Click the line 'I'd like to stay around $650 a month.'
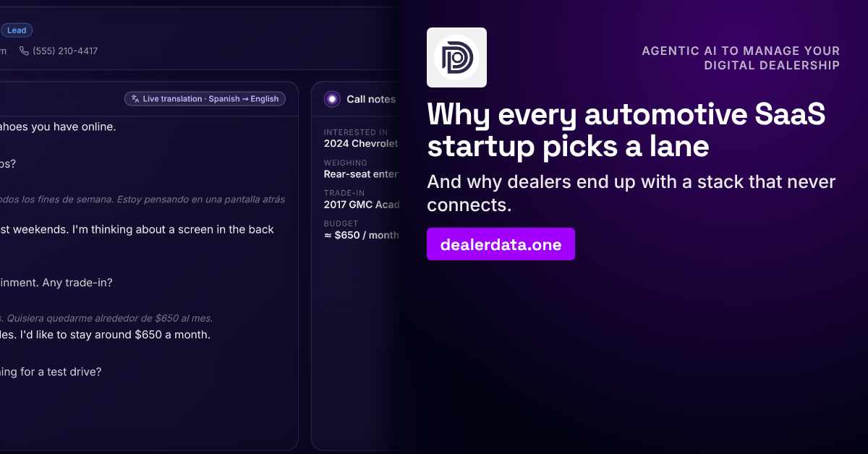 [114, 335]
